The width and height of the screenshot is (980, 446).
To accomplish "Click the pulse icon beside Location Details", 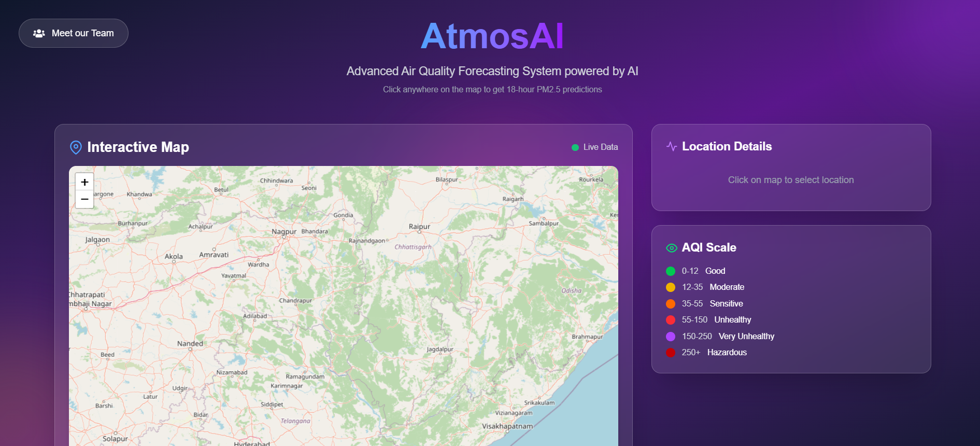I will 672,147.
